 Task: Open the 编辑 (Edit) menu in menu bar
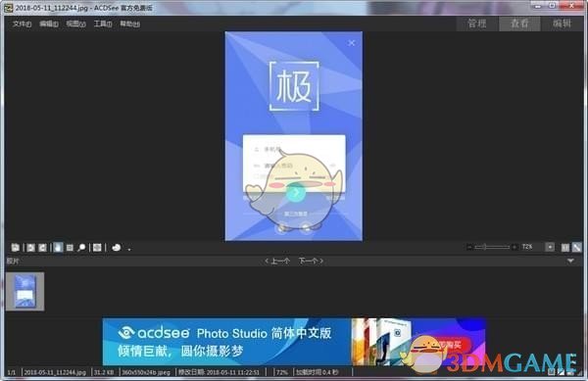tap(49, 24)
